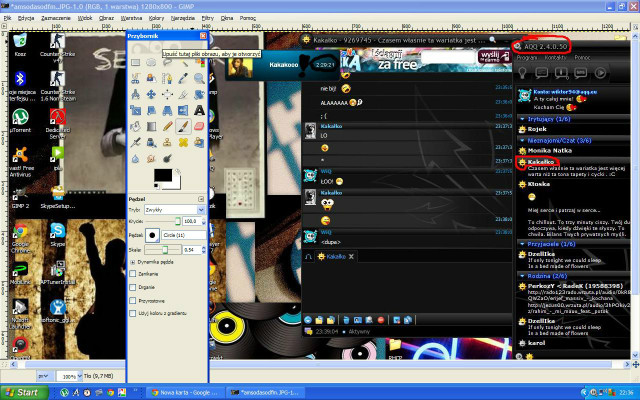Viewport: 640px width, 400px height.
Task: Select the Zoom magnifier tool
Action: [199, 78]
